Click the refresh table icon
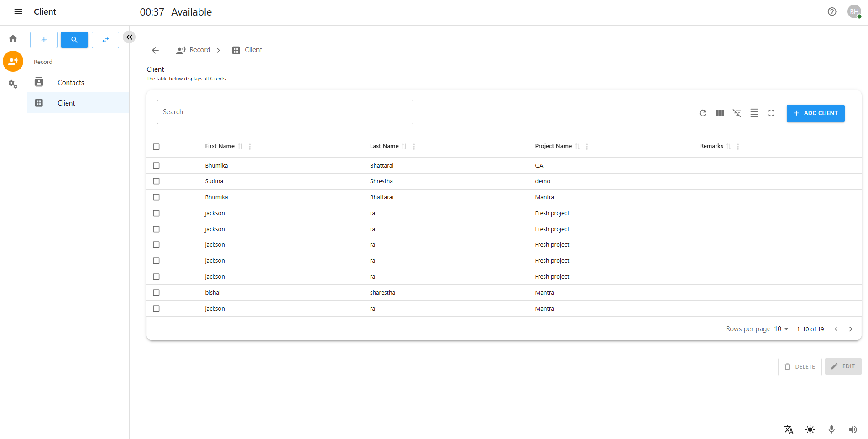The width and height of the screenshot is (868, 439). coord(703,113)
